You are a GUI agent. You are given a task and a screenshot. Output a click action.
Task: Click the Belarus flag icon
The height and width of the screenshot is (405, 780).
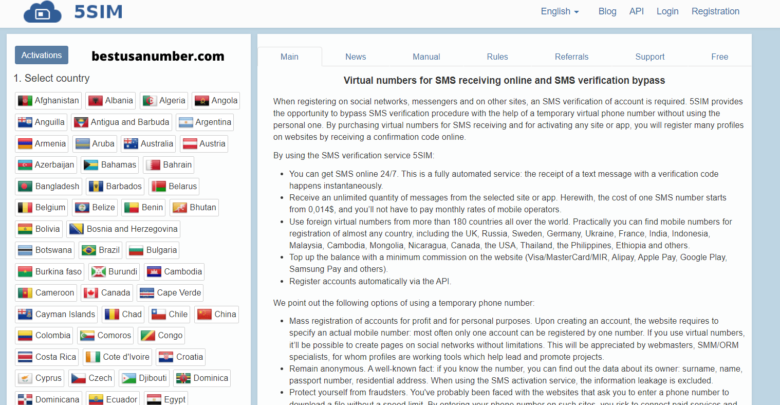(159, 186)
